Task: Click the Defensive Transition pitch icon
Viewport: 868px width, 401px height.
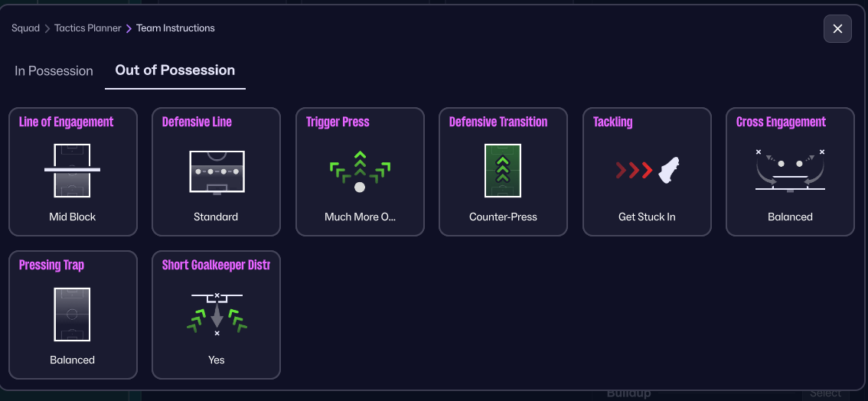Action: point(503,169)
